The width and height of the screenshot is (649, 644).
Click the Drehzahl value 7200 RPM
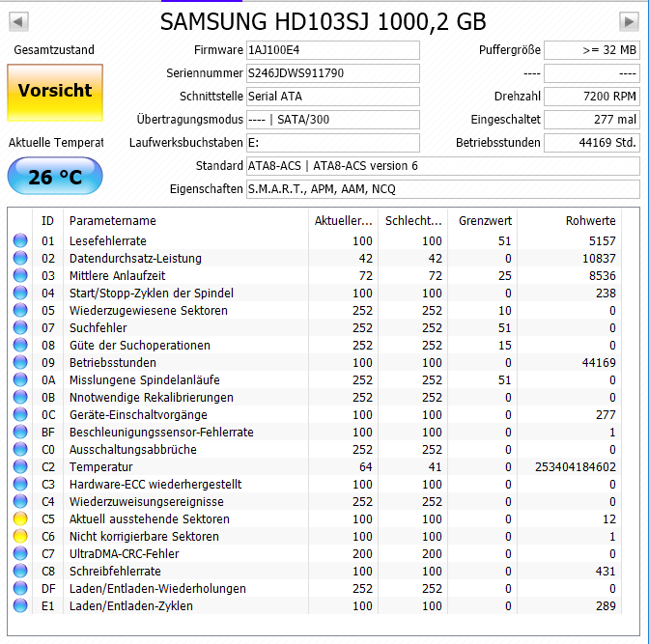tap(592, 97)
